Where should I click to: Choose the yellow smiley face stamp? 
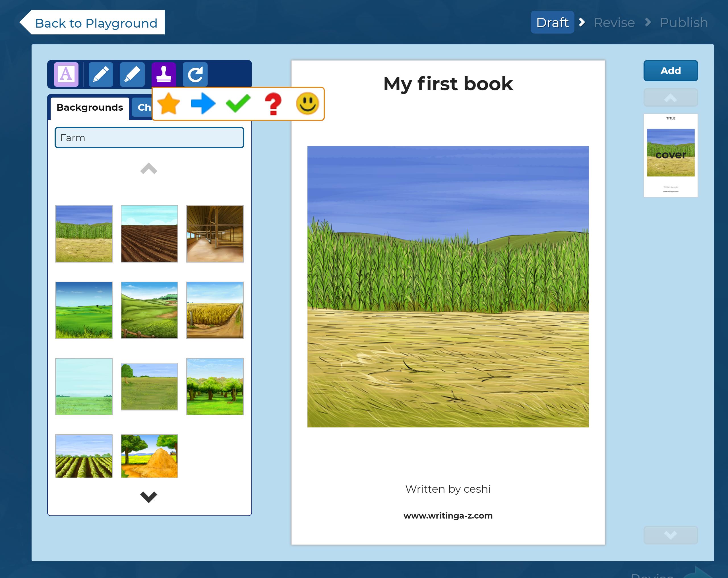click(307, 104)
